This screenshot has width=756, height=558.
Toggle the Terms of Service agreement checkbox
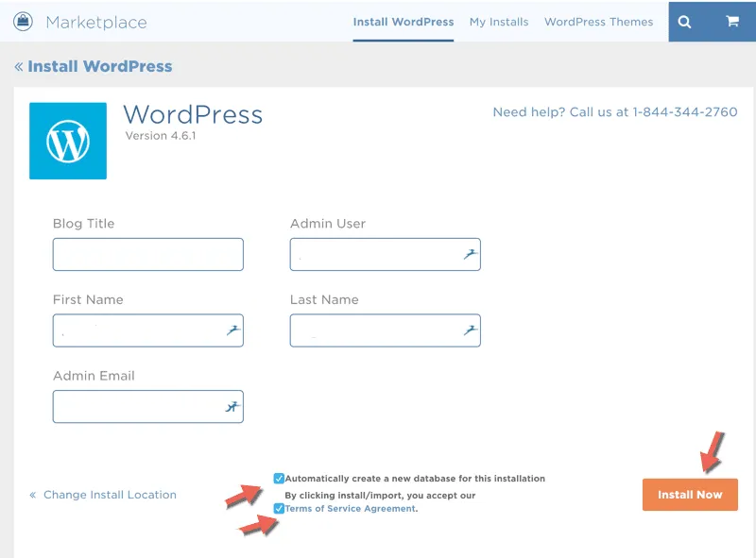[x=279, y=509]
